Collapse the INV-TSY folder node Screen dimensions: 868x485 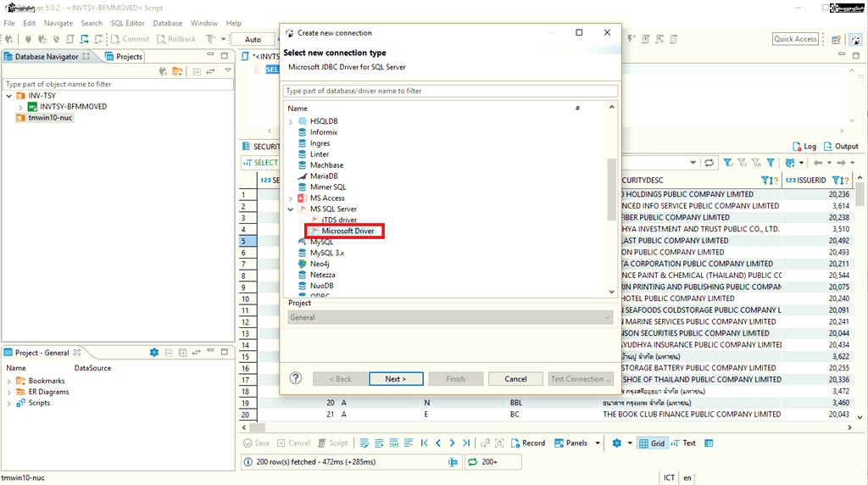click(x=8, y=96)
